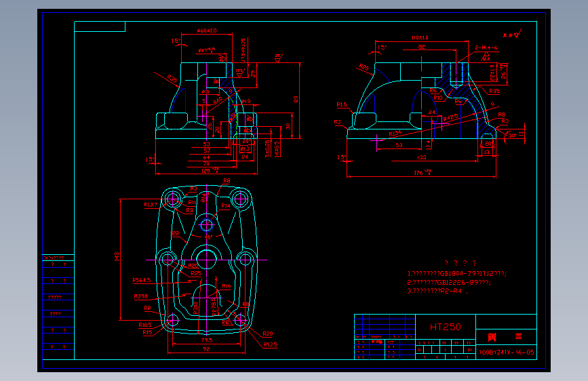The width and height of the screenshot is (588, 381).
Task: Select the R39 radius label
Action: [x=172, y=79]
